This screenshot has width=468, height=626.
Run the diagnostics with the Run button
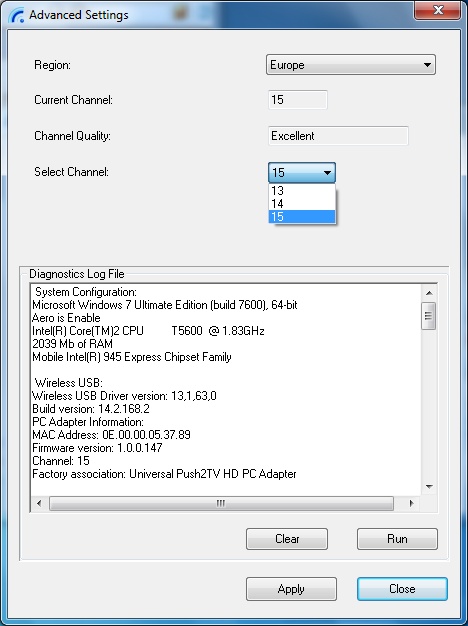[397, 539]
